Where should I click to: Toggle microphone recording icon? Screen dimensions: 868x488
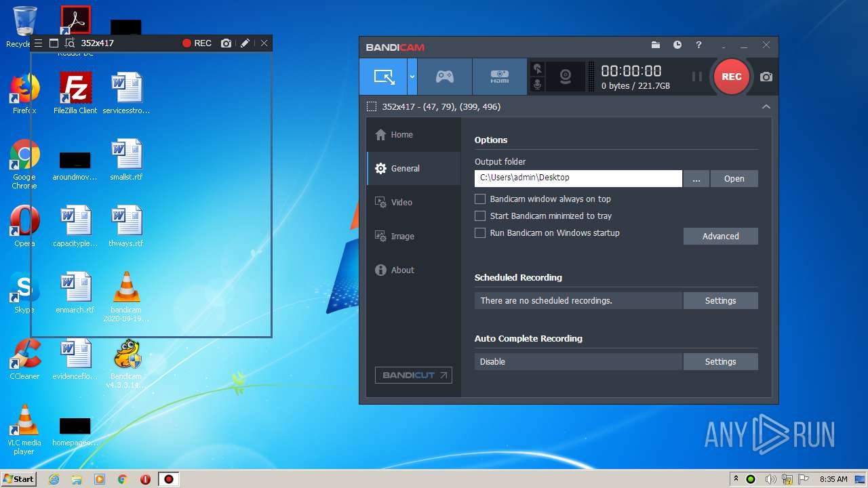pyautogui.click(x=538, y=84)
